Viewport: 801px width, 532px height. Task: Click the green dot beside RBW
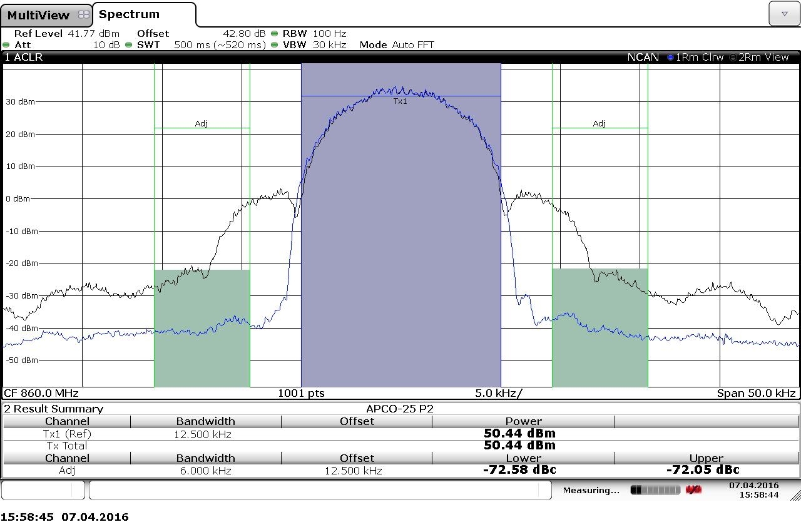point(275,34)
